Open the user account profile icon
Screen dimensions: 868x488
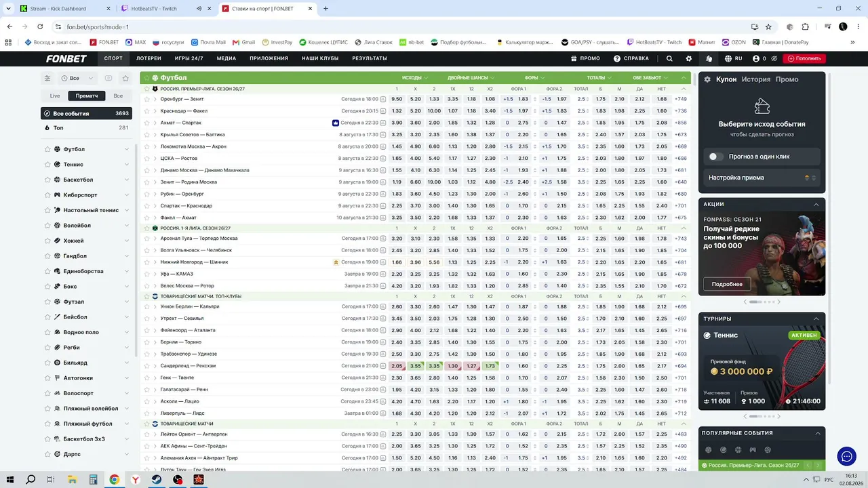point(756,58)
